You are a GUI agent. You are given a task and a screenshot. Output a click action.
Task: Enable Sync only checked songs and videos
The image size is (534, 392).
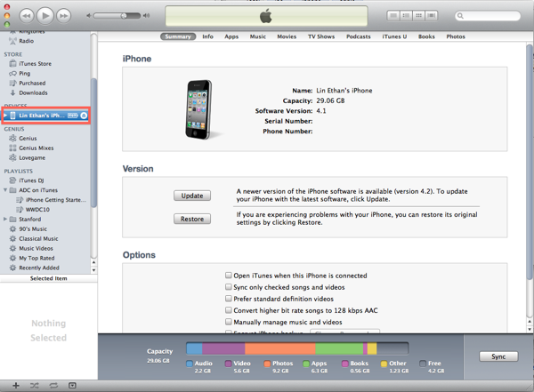click(x=229, y=287)
